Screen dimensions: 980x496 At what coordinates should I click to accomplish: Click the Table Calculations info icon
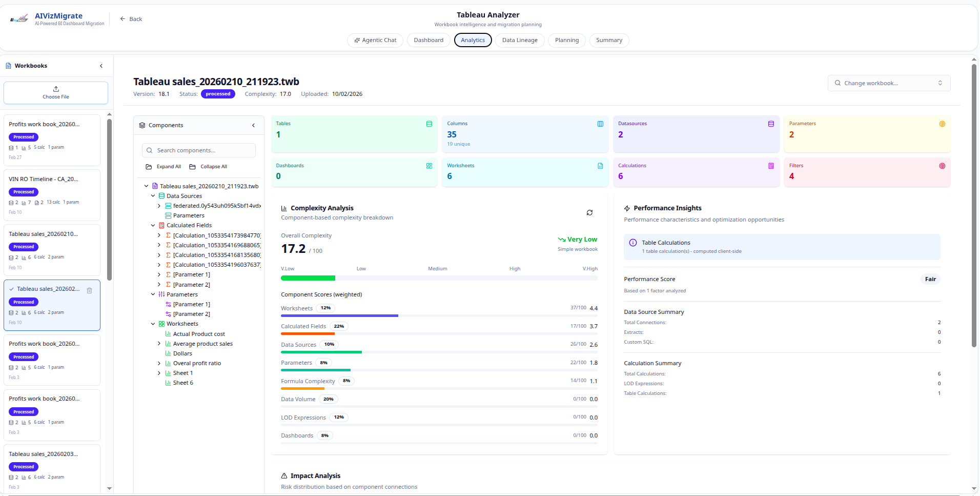point(633,243)
